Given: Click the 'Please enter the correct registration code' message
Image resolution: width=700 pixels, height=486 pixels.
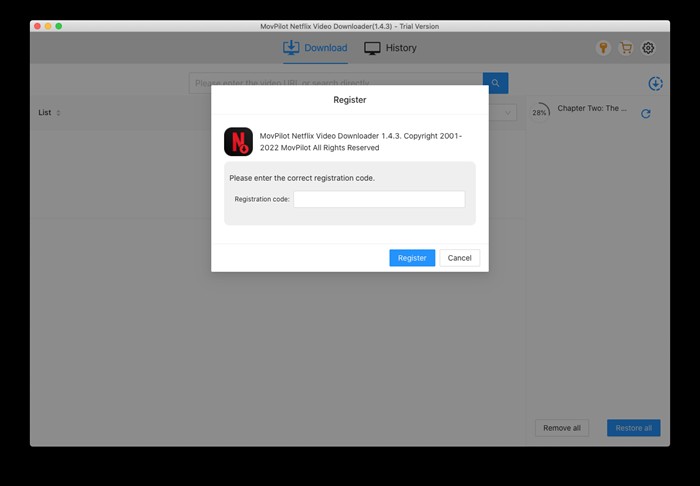Looking at the screenshot, I should 302,178.
